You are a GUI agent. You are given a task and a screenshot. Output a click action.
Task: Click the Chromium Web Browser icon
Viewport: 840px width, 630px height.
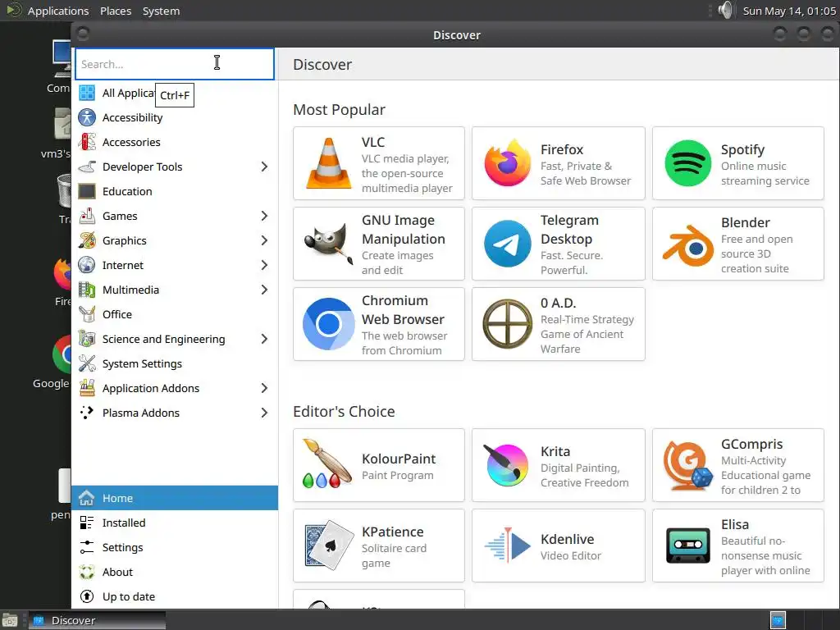(x=328, y=324)
